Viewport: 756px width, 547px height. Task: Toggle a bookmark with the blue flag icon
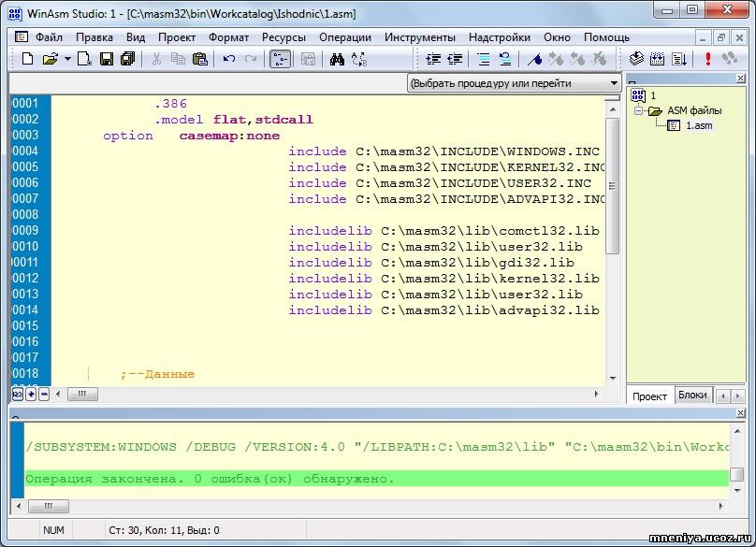pyautogui.click(x=534, y=59)
